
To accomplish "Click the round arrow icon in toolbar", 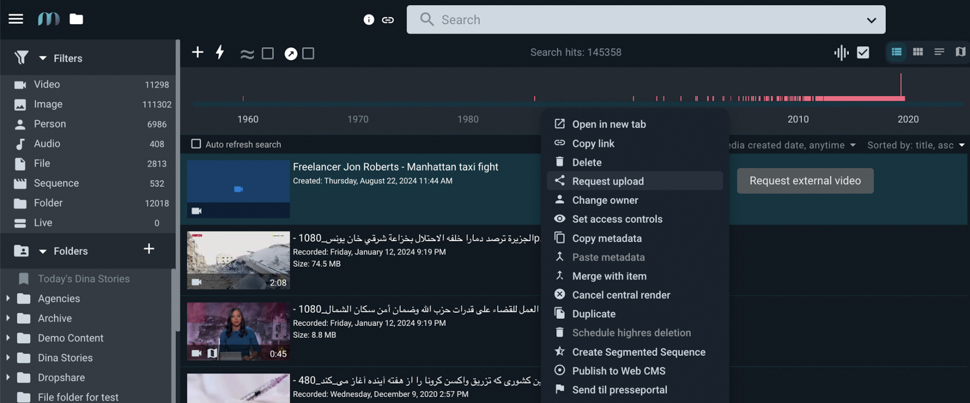I will [291, 54].
